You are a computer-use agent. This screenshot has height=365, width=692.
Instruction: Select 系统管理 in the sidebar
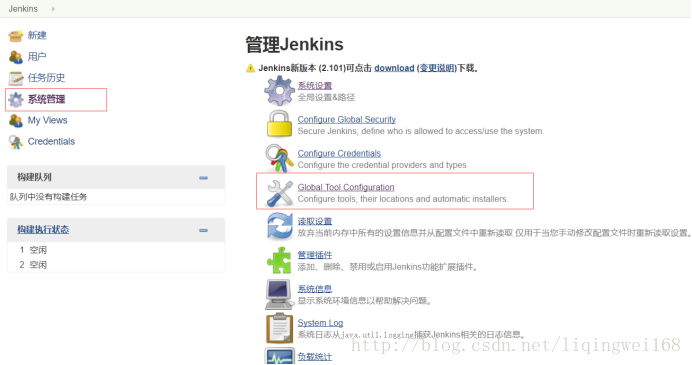click(x=46, y=99)
